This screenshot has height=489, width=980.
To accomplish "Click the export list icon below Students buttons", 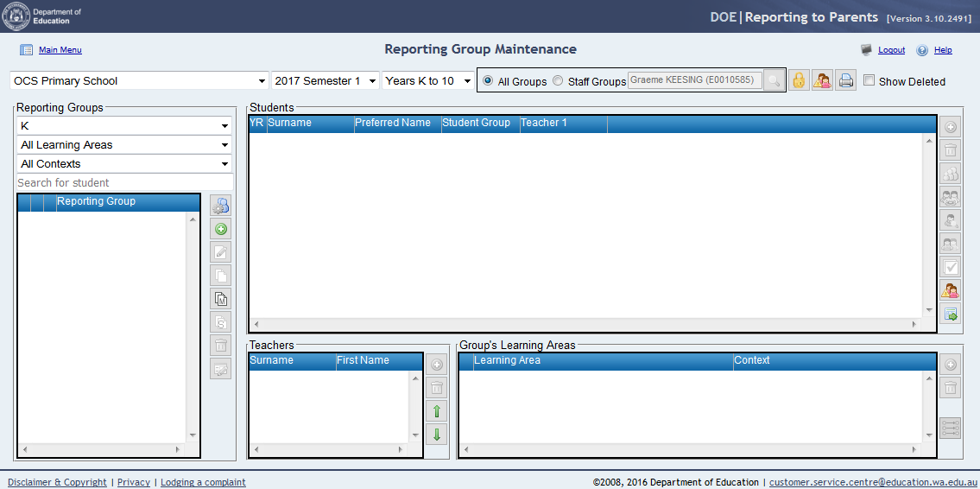I will [x=950, y=314].
